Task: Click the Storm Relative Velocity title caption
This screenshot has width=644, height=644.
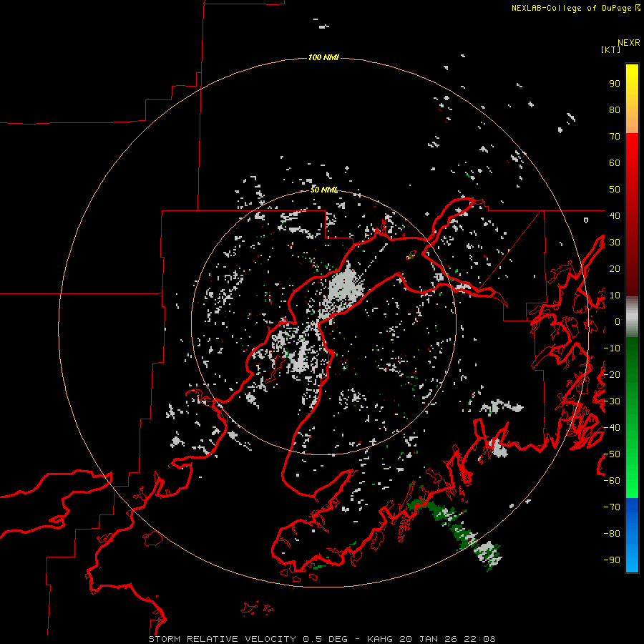Action: pyautogui.click(x=321, y=639)
